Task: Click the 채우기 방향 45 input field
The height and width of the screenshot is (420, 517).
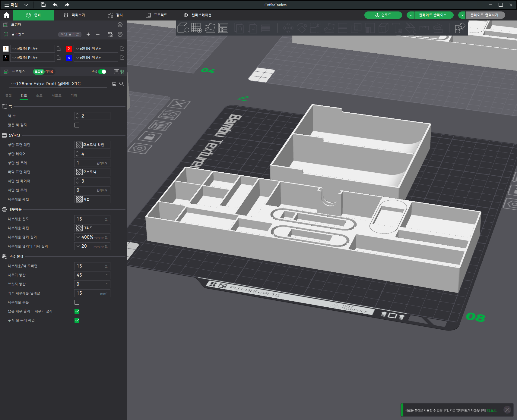Action: click(x=92, y=275)
